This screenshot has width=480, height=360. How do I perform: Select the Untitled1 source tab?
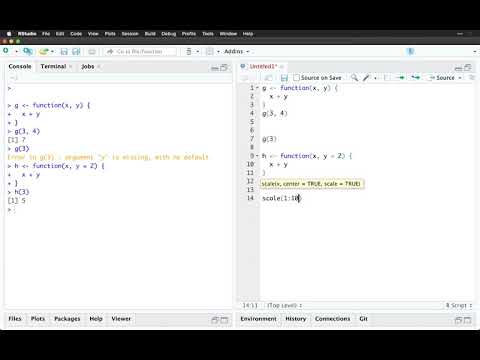tap(263, 66)
